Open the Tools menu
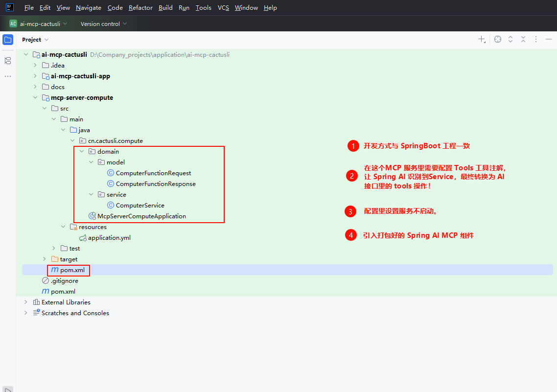This screenshot has height=392, width=557. tap(204, 7)
